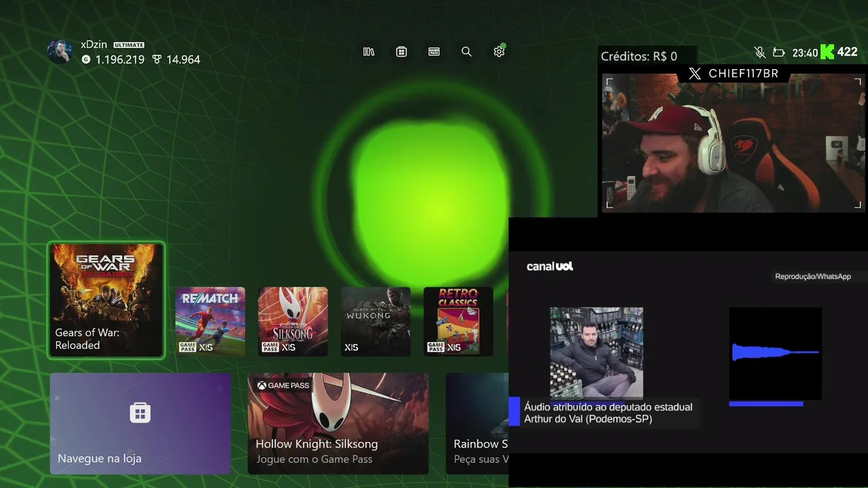
Task: Click the 422 counter next to K logo
Action: (848, 52)
